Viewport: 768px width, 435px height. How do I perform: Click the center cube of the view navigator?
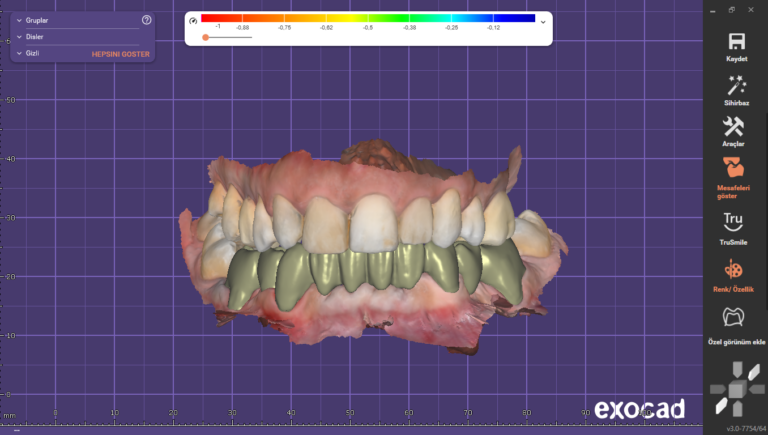735,388
